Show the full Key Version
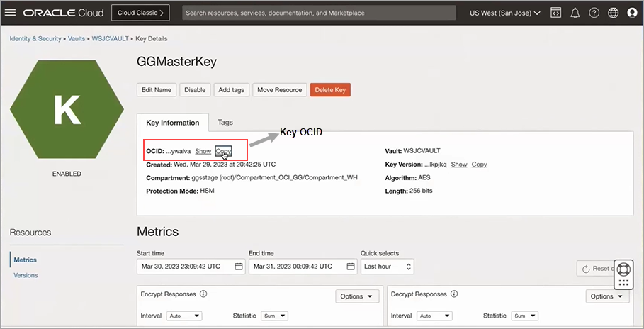The width and height of the screenshot is (644, 329). pyautogui.click(x=459, y=164)
